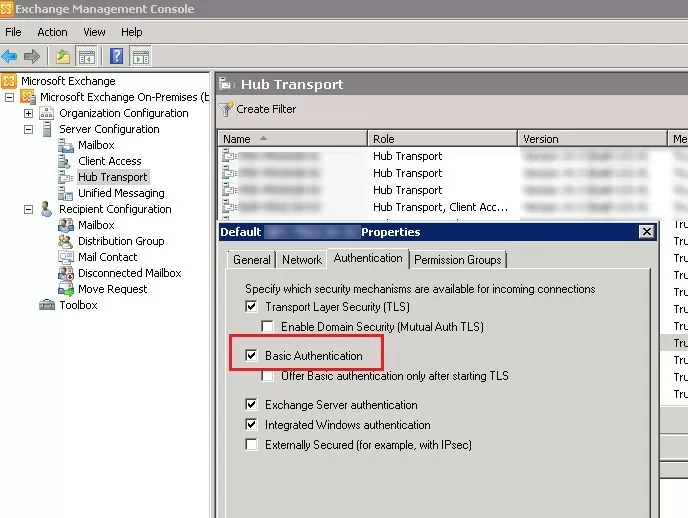Viewport: 688px width, 518px height.
Task: Check Externally Secured (with IPsec) checkbox
Action: coord(251,445)
